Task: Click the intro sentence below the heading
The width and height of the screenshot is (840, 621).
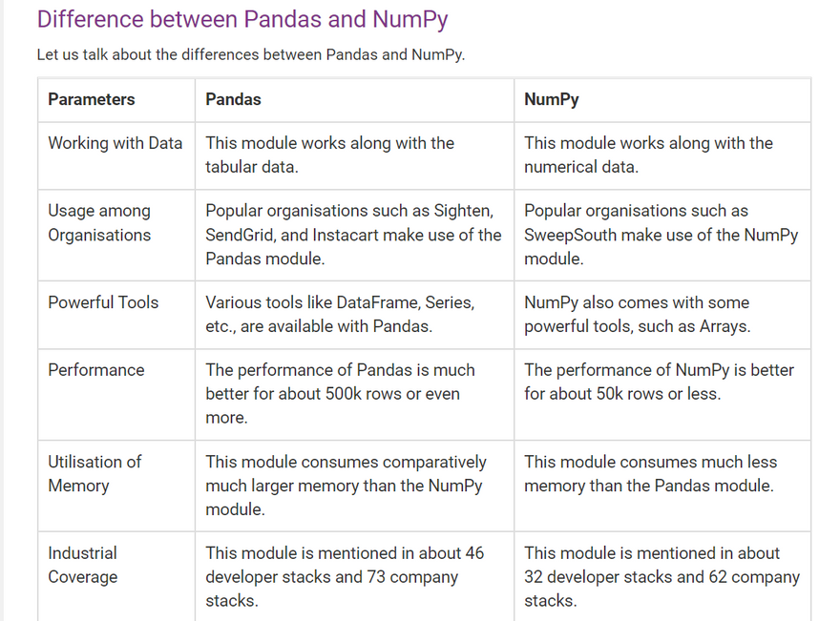Action: tap(251, 54)
